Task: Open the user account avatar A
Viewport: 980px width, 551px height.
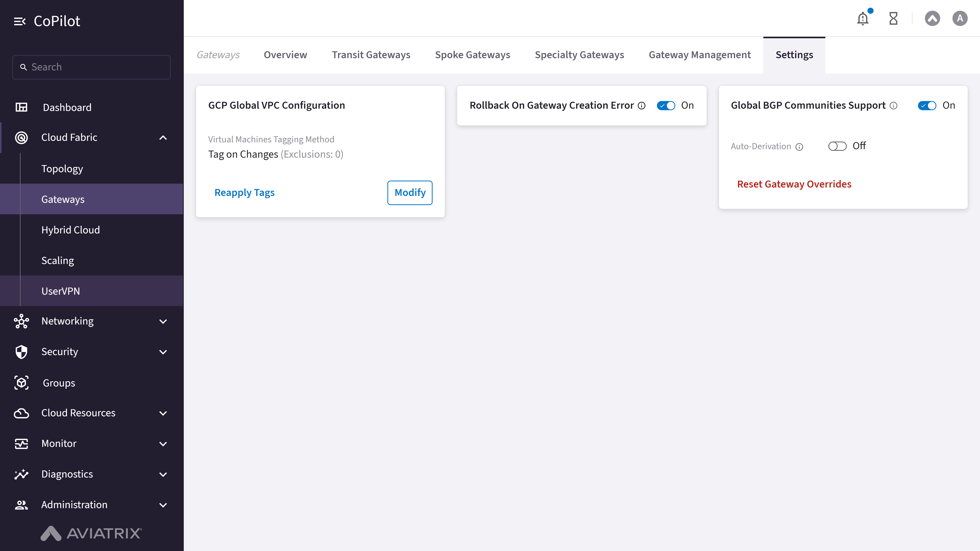Action: [960, 18]
